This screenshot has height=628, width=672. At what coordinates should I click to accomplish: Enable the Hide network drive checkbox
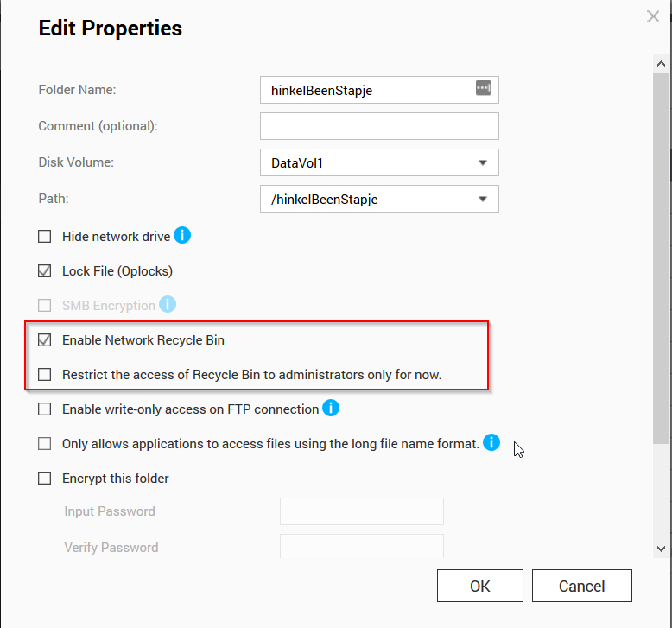coord(45,237)
